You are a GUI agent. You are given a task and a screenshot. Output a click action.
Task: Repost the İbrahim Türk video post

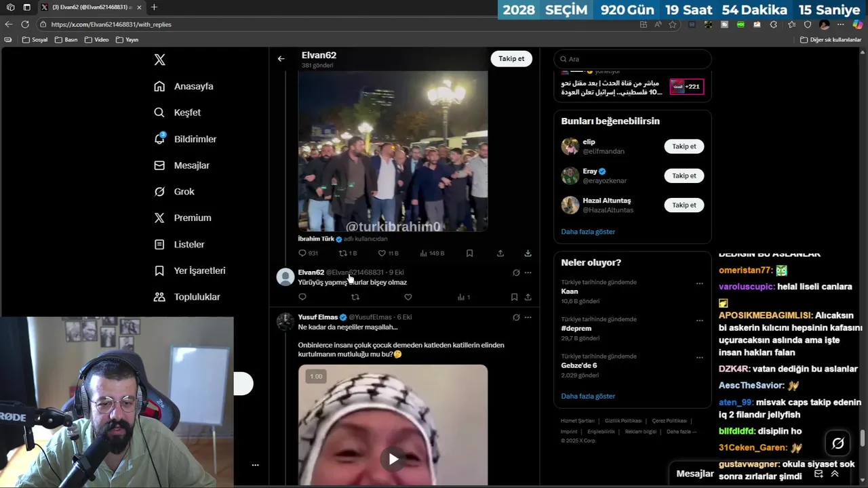(342, 253)
